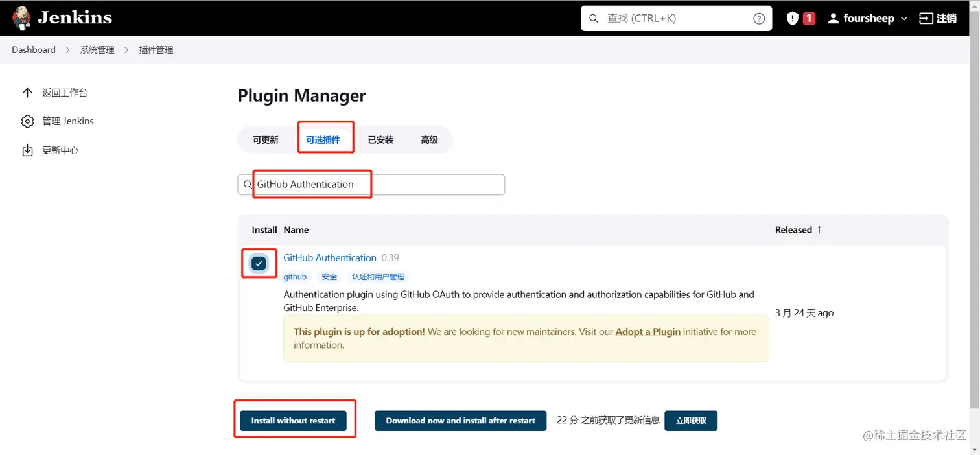Click the GitHub Authentication filter field
The image size is (980, 455).
371,185
